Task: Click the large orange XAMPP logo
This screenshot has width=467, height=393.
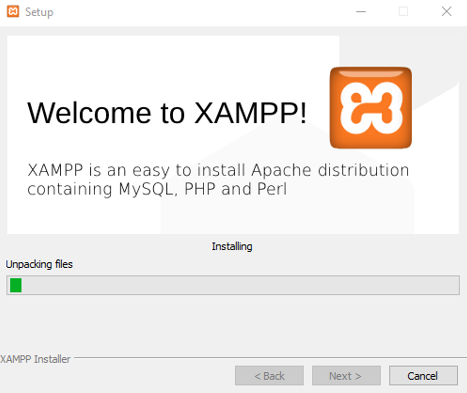Action: tap(371, 108)
